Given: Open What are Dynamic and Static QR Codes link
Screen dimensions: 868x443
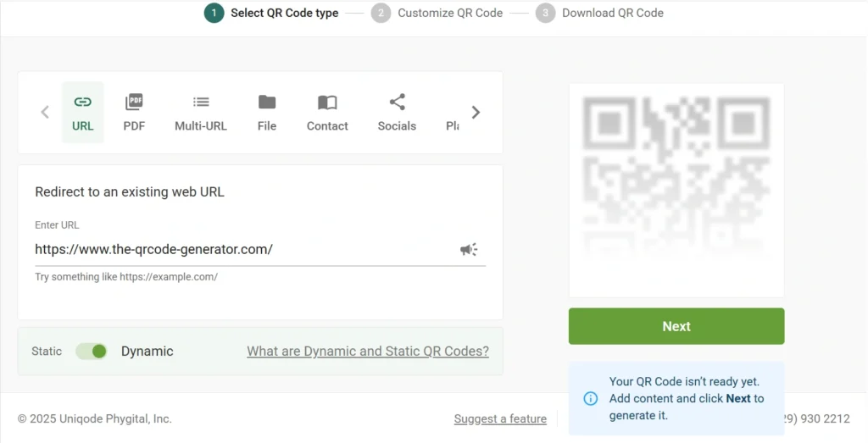Looking at the screenshot, I should pyautogui.click(x=368, y=352).
